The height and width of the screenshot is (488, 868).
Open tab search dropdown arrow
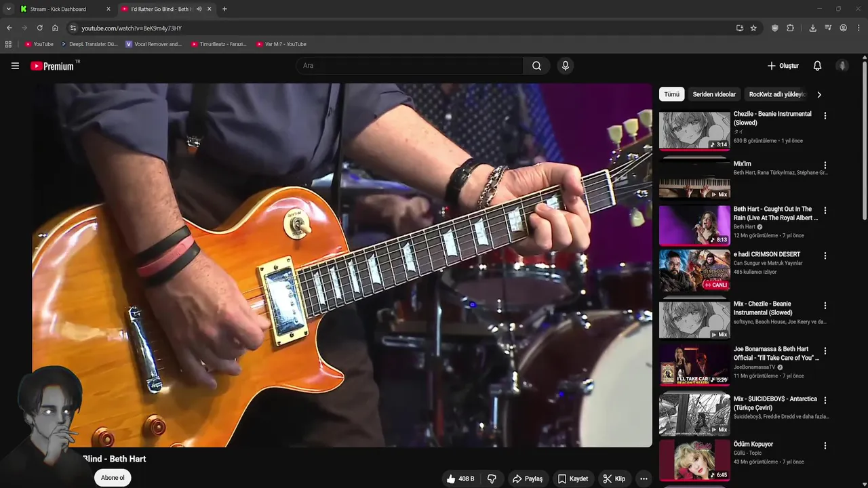click(x=8, y=9)
